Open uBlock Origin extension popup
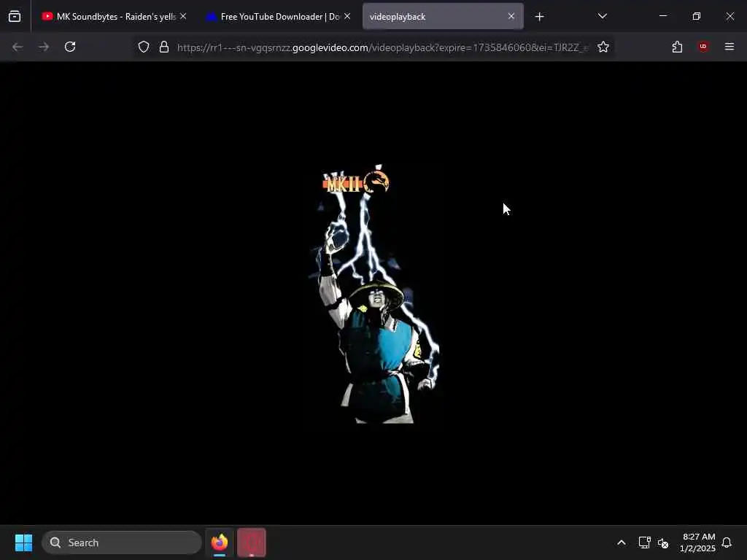 [x=703, y=47]
